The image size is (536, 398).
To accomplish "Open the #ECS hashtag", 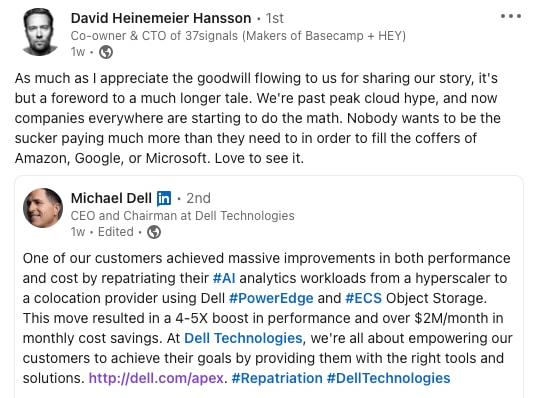I will point(363,298).
